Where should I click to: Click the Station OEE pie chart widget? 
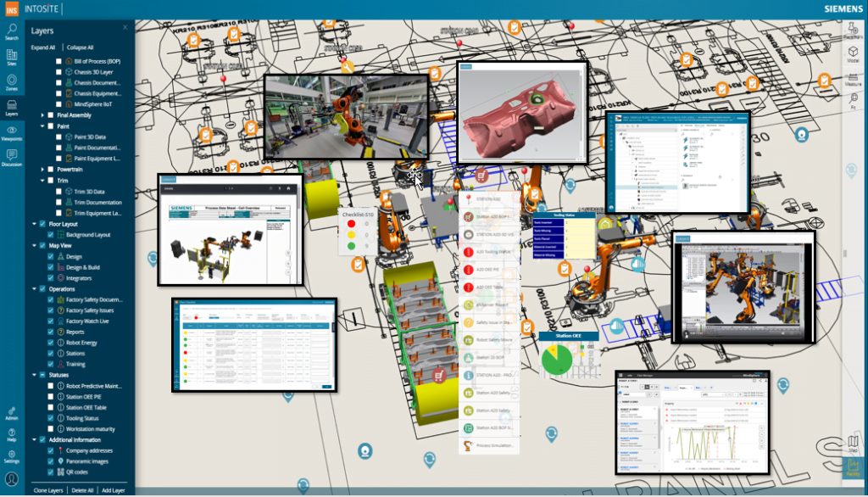[x=569, y=355]
